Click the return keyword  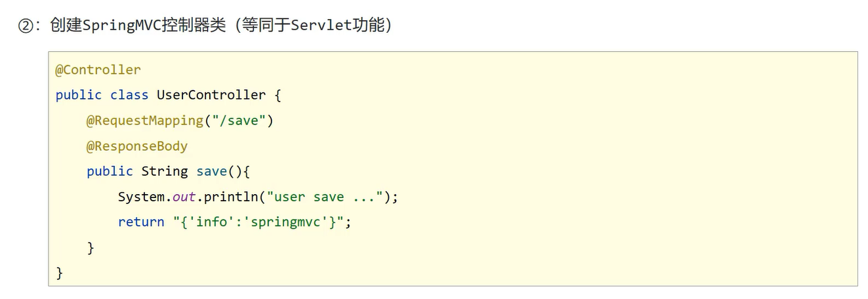coord(141,222)
